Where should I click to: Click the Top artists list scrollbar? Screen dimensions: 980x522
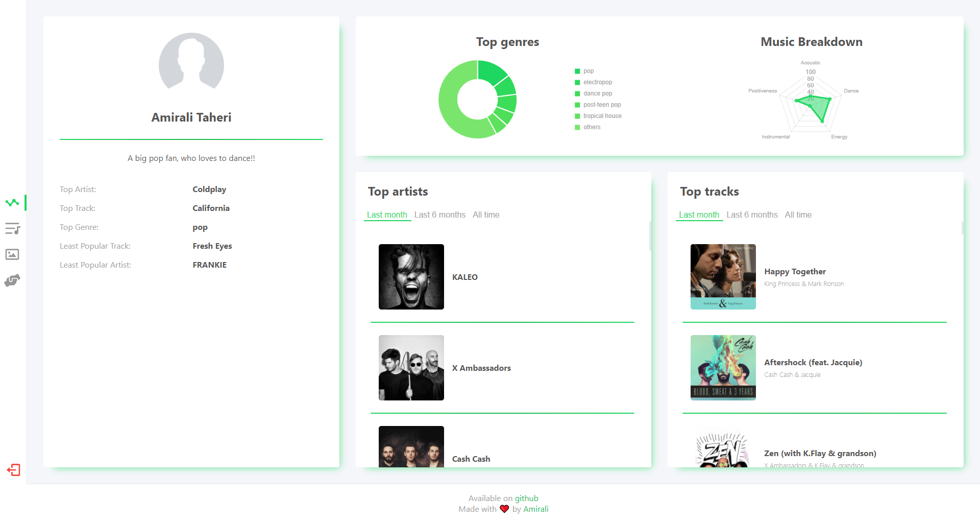650,236
